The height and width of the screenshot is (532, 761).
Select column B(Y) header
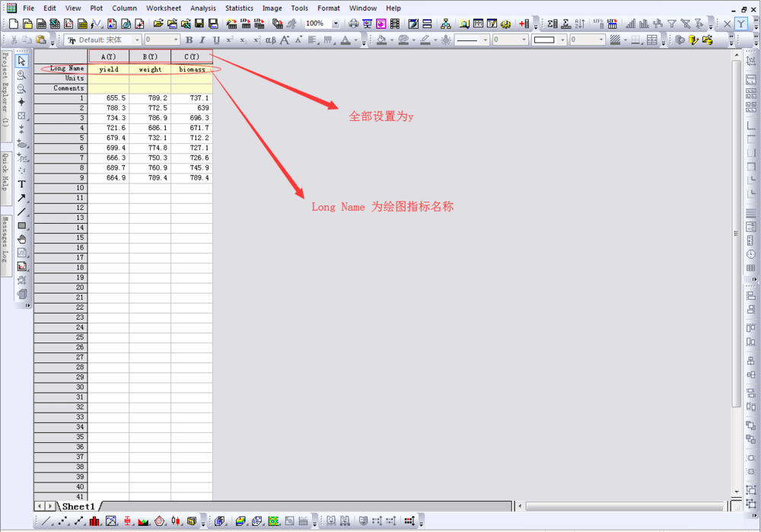point(150,56)
